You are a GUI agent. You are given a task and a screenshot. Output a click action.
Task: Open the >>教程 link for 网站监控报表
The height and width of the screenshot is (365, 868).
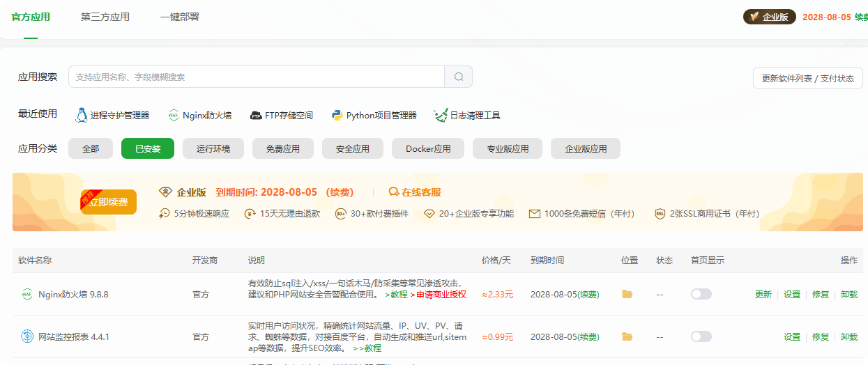[367, 348]
